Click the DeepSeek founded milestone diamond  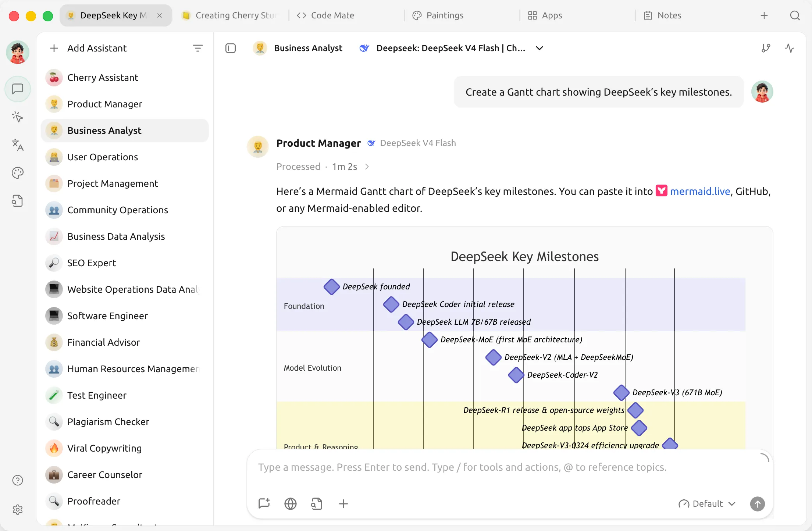click(x=331, y=286)
